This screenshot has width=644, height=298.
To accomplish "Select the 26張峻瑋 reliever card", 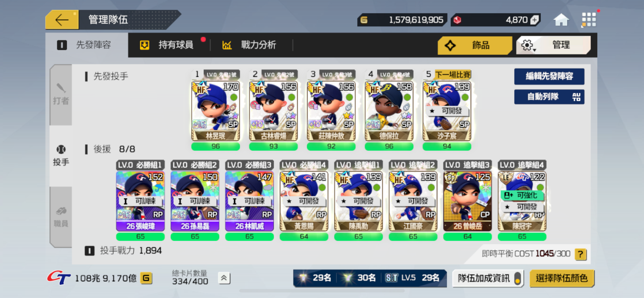I will (x=140, y=201).
